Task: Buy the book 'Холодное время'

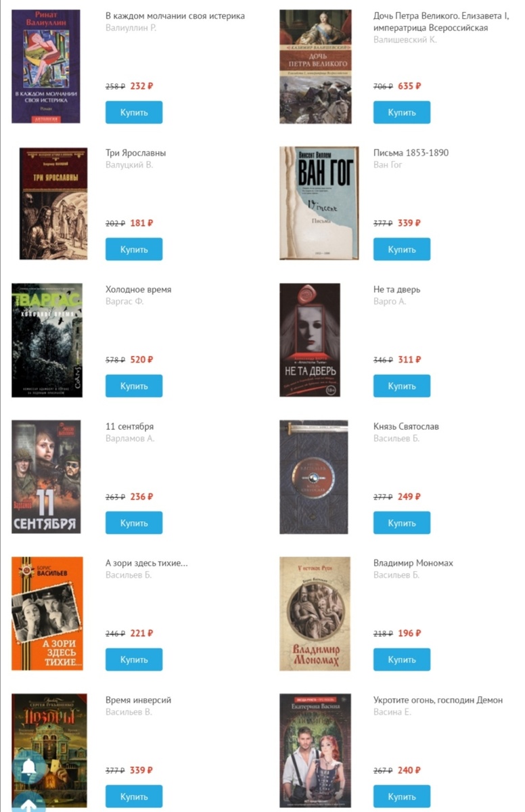Action: (x=134, y=386)
